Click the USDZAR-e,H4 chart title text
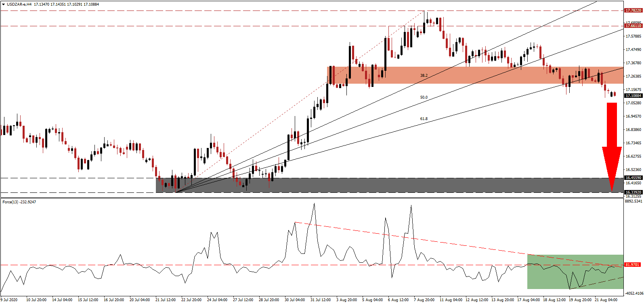 pyautogui.click(x=19, y=4)
